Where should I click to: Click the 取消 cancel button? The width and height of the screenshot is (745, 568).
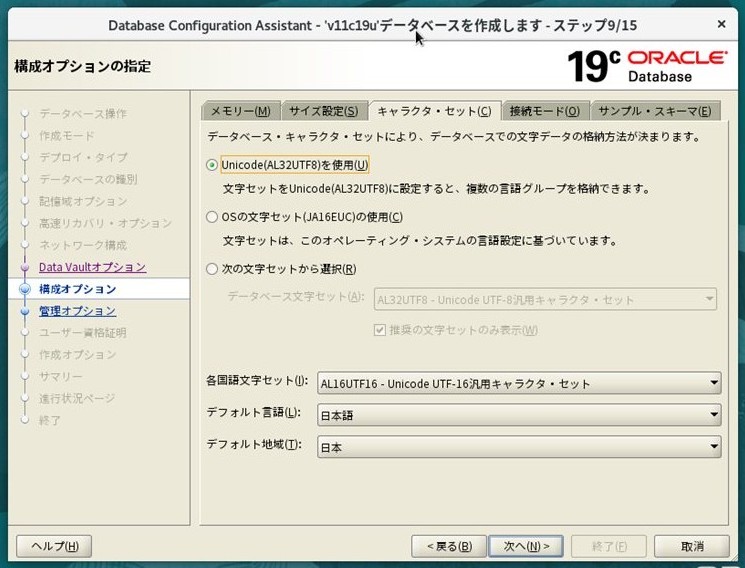click(692, 546)
